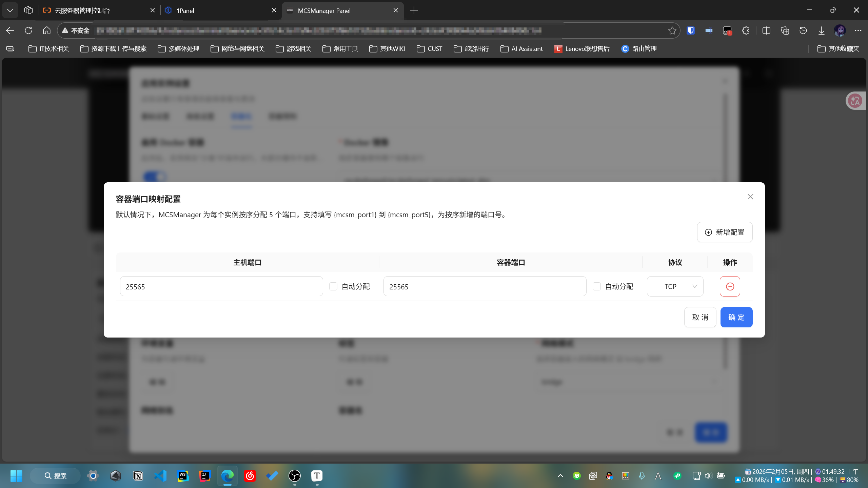Close the container port mapping dialog
868x488 pixels.
tap(750, 197)
